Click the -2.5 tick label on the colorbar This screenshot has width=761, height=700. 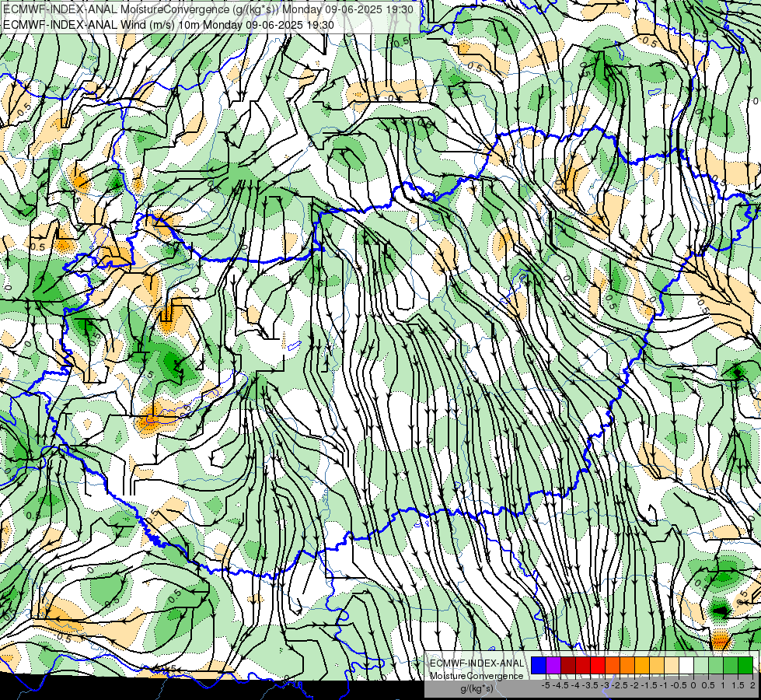pyautogui.click(x=620, y=685)
